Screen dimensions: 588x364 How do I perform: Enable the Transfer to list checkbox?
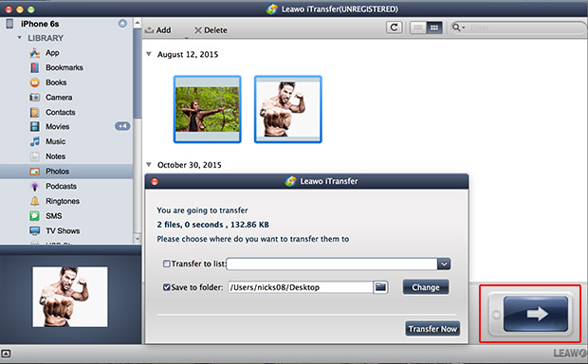(167, 264)
